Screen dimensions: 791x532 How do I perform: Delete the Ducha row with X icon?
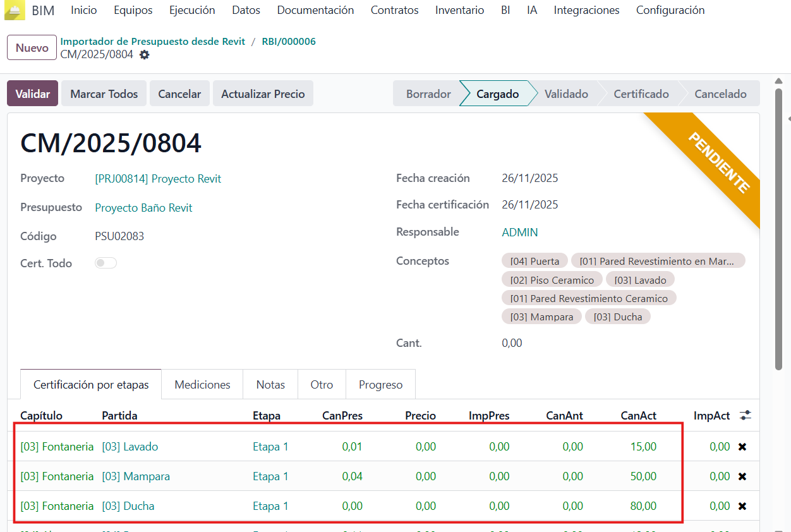coord(742,506)
